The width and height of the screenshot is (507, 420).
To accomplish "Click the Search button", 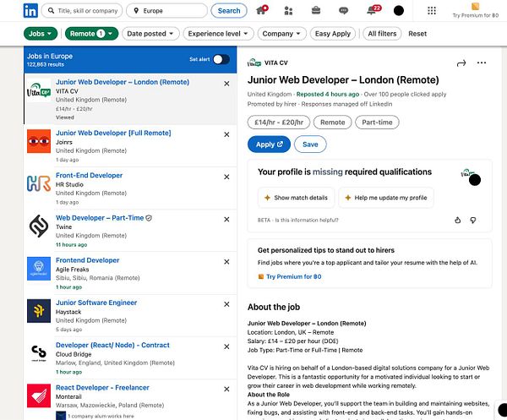I will click(x=229, y=11).
